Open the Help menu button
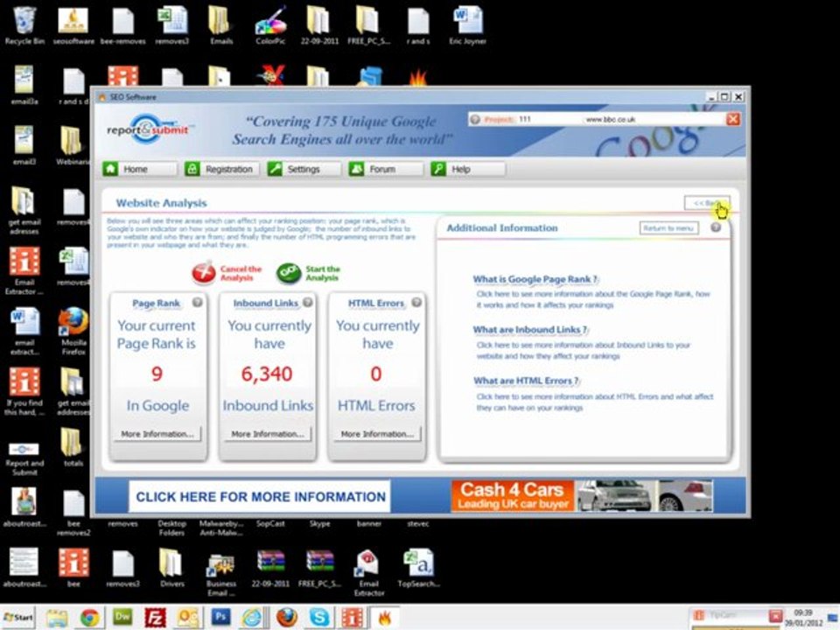 click(x=467, y=169)
